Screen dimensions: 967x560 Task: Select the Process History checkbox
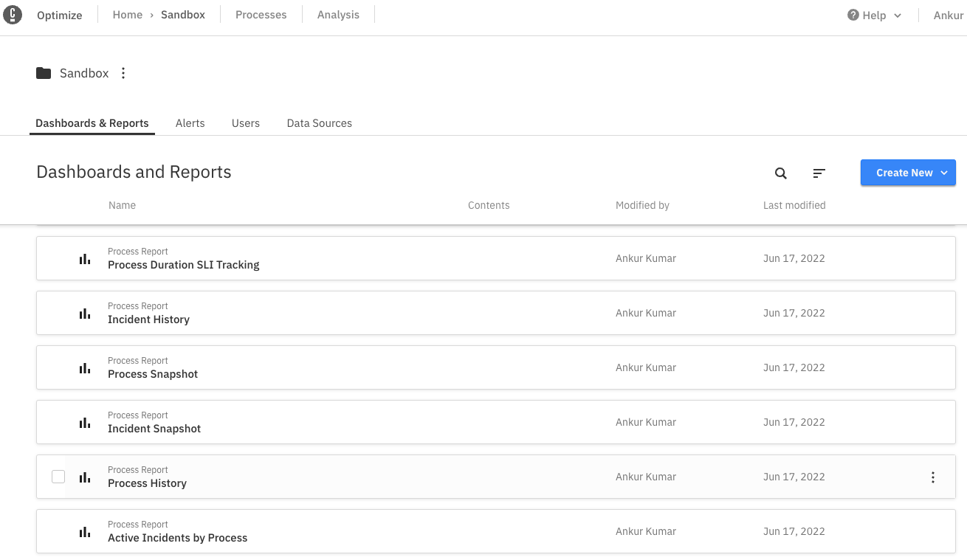[58, 477]
